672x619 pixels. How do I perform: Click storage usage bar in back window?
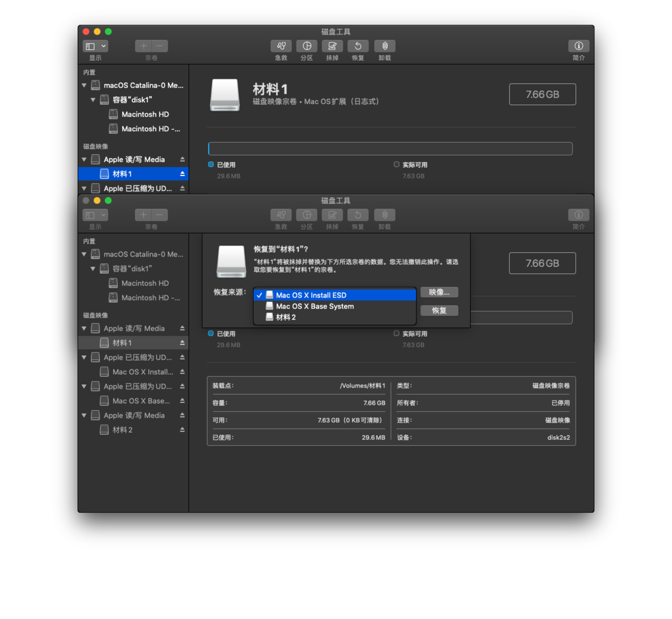(x=390, y=149)
